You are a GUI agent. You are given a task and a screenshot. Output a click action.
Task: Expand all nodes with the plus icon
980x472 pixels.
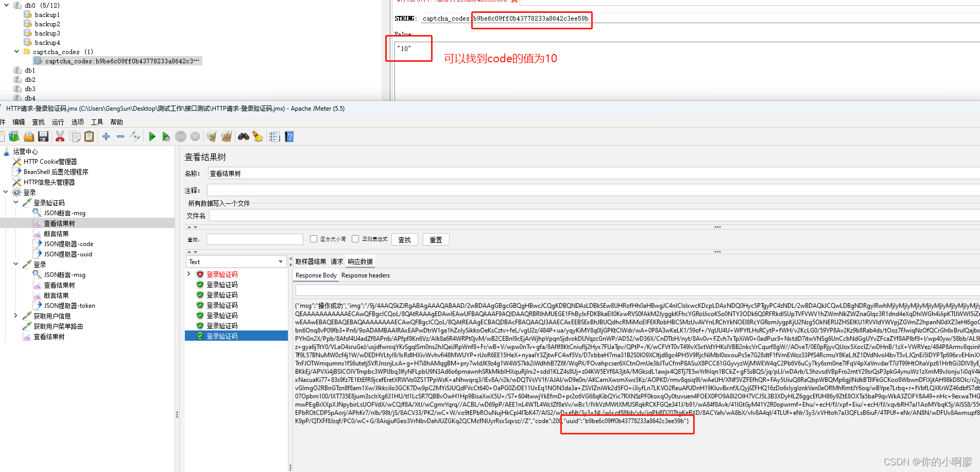pos(106,136)
